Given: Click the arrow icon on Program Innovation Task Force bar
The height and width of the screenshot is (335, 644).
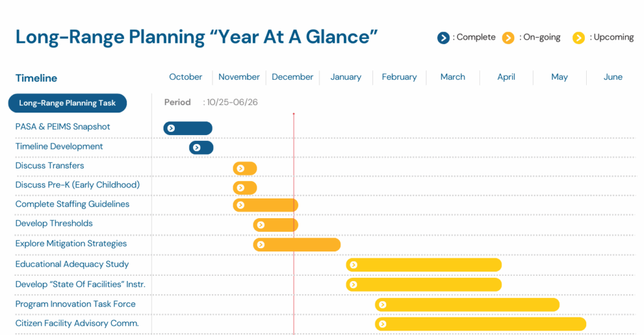Looking at the screenshot, I should tap(382, 305).
